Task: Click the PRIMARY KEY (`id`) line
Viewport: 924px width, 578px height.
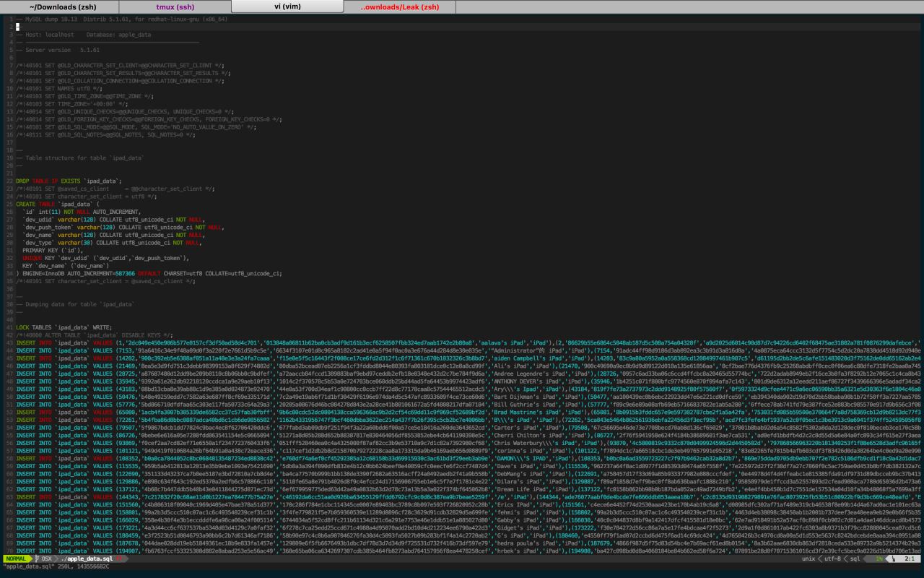Action: click(x=58, y=250)
